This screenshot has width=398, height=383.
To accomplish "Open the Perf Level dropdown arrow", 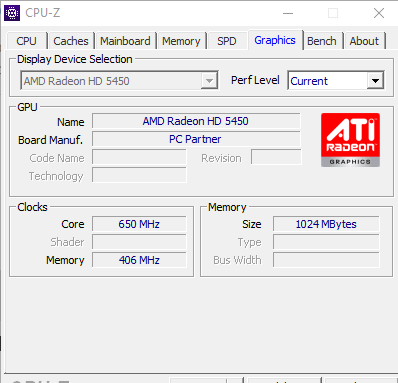I will point(375,81).
